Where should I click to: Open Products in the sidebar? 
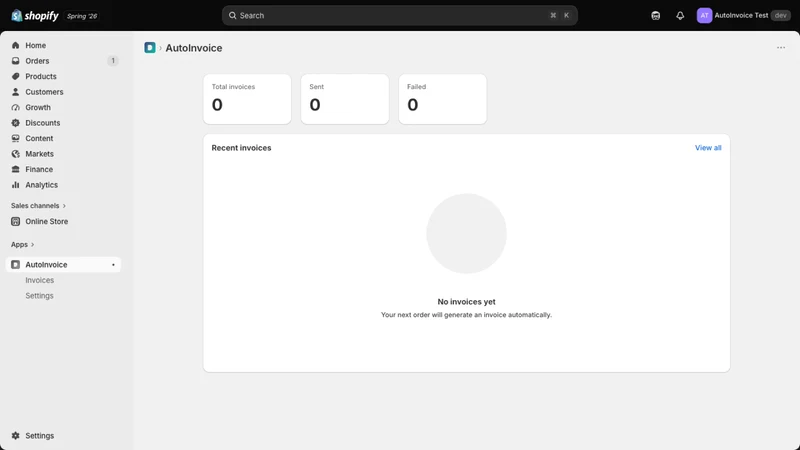(63, 77)
